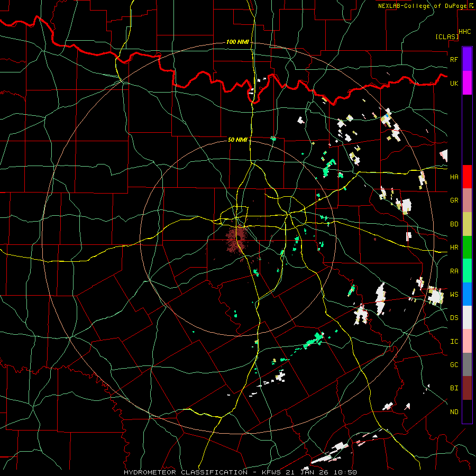Click the BD legend label
476x476 pixels.
tap(454, 224)
